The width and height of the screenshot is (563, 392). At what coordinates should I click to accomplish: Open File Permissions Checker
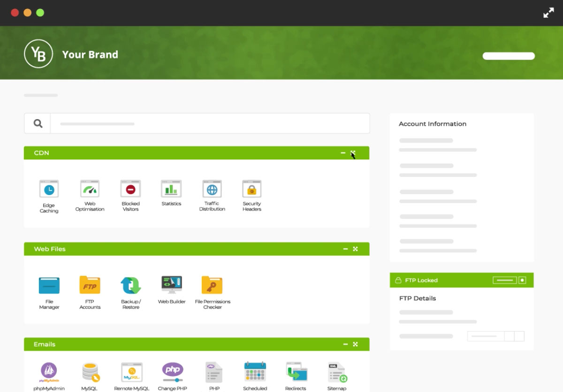212,286
